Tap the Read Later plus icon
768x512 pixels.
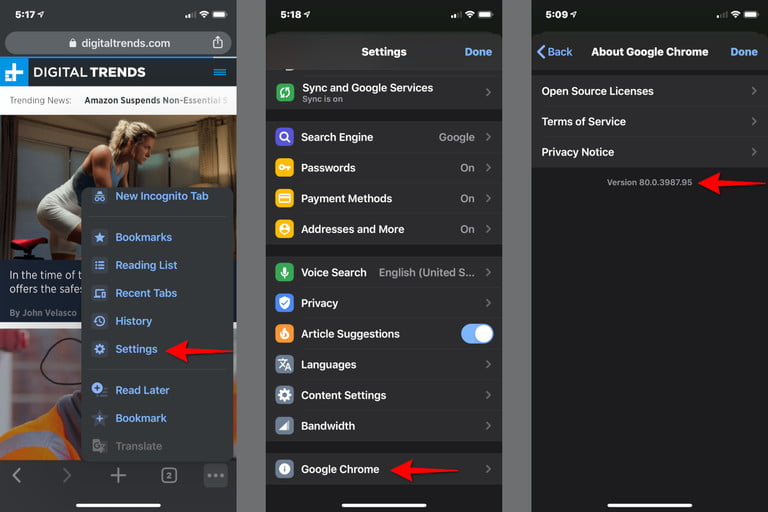(99, 390)
